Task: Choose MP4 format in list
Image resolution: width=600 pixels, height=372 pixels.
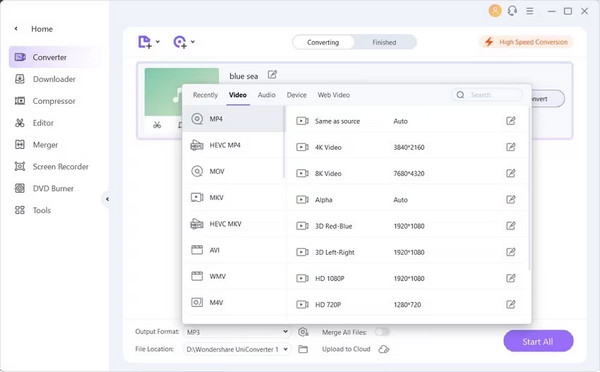Action: 233,119
